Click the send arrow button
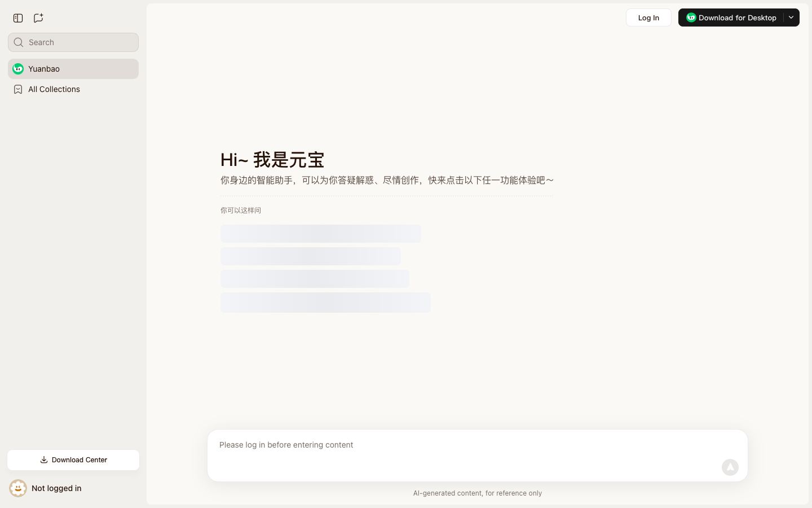The image size is (812, 508). (x=730, y=467)
